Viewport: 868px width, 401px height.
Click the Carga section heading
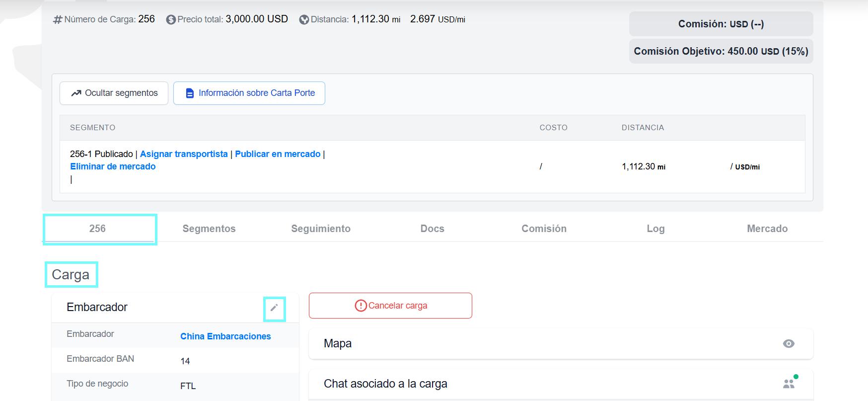[71, 274]
